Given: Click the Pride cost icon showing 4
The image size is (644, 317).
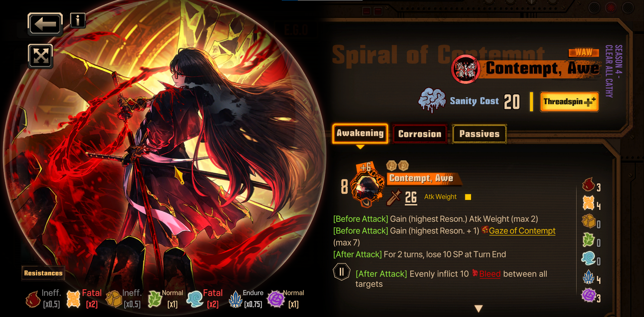Looking at the screenshot, I should 588,277.
